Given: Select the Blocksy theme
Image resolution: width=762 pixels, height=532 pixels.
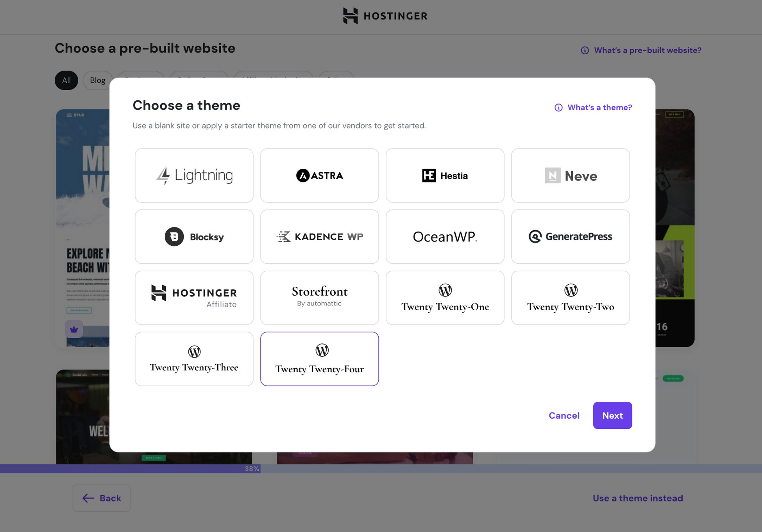Looking at the screenshot, I should click(x=194, y=236).
